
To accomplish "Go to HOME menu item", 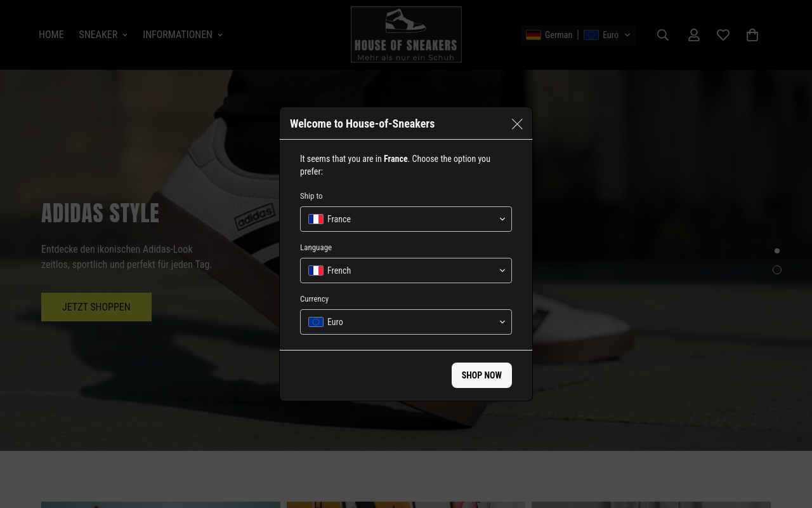I will 51,35.
